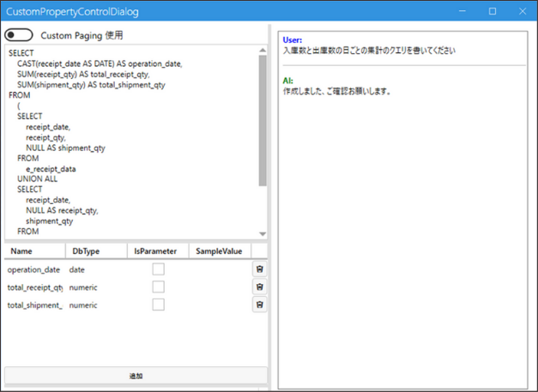Select the operation_date name cell
Screen dimensions: 538x392
click(x=33, y=269)
